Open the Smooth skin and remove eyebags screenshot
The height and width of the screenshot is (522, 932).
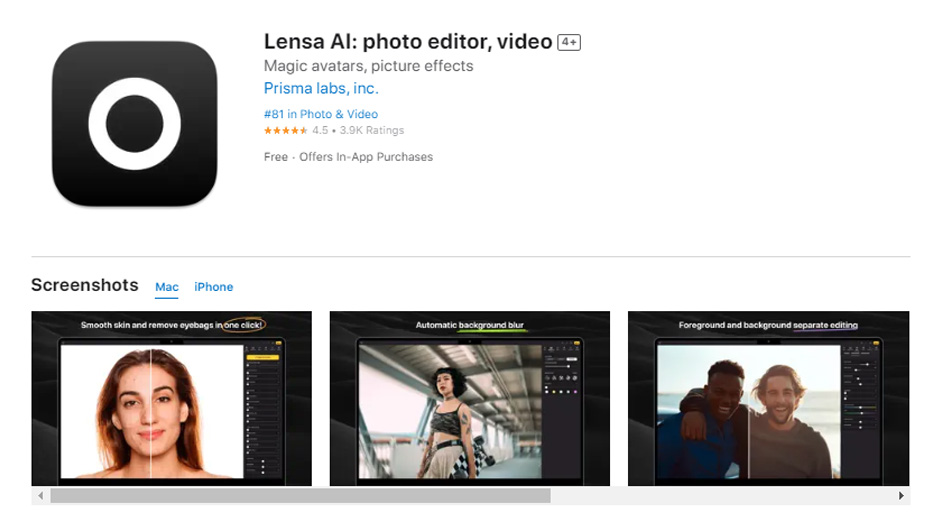pos(171,398)
